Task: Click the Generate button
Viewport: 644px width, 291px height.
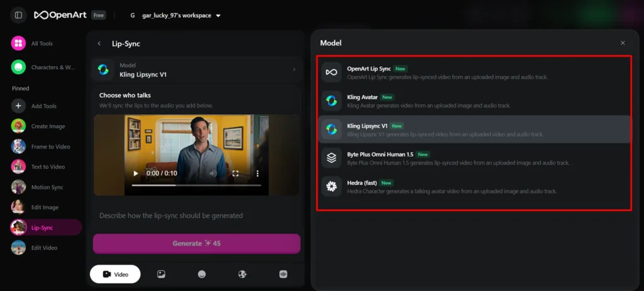Action: 196,243
